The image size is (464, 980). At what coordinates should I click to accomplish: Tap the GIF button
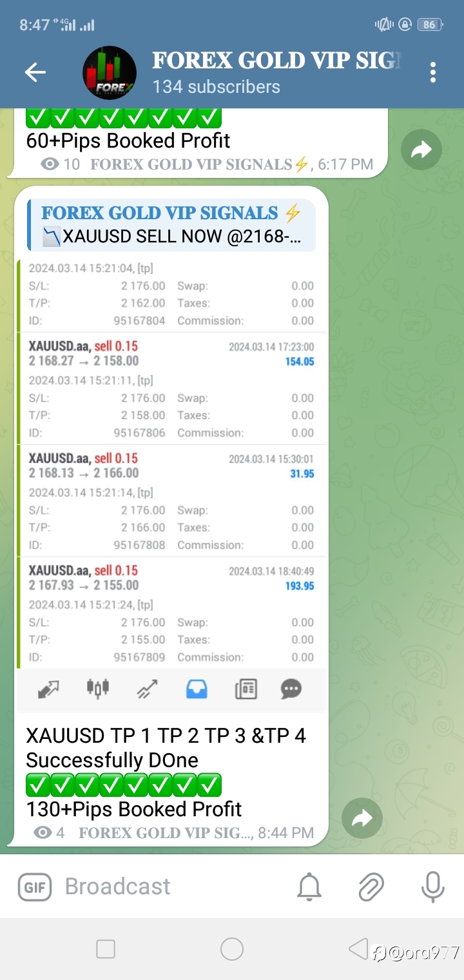point(35,887)
